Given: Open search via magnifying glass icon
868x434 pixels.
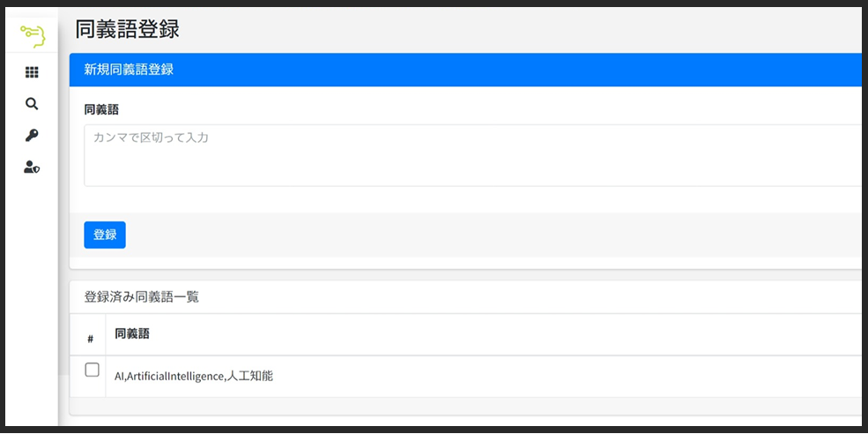Looking at the screenshot, I should 32,104.
